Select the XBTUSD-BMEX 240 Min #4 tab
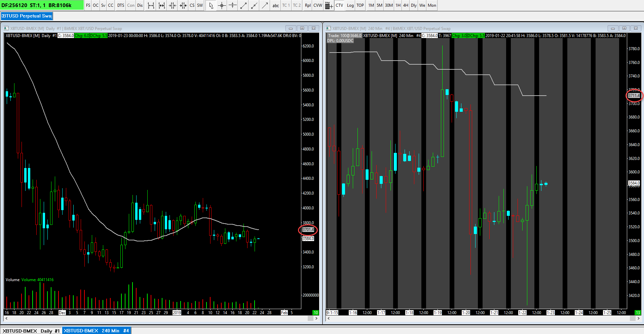 point(97,331)
